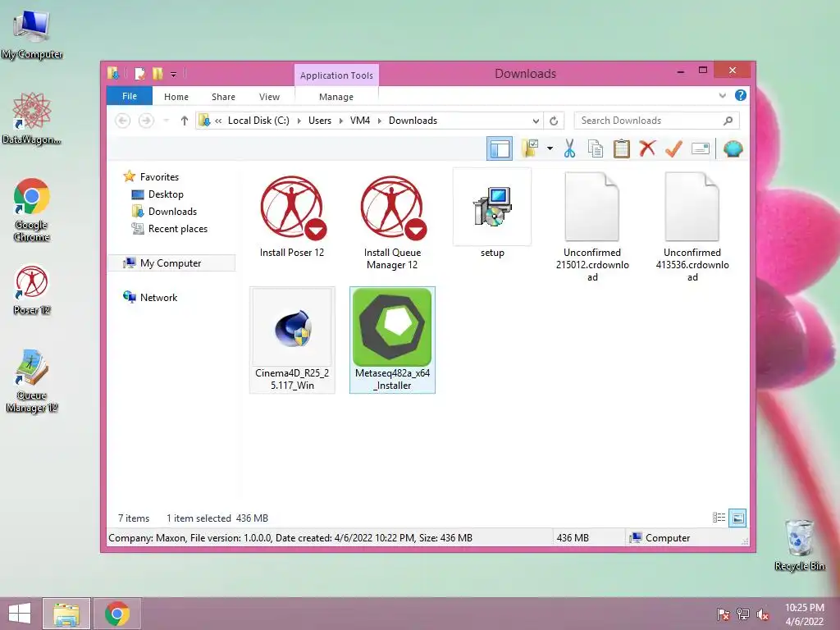The image size is (840, 630).
Task: Click the Help question mark icon
Action: click(x=741, y=95)
